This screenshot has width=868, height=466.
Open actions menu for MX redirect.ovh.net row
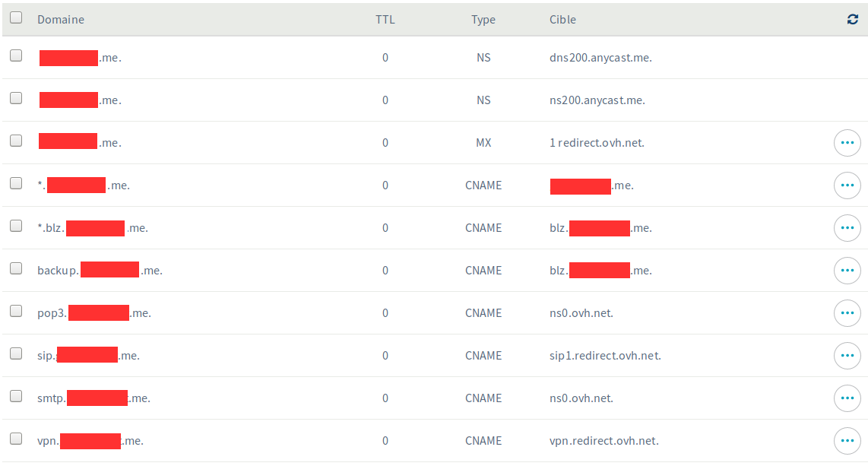pos(847,143)
